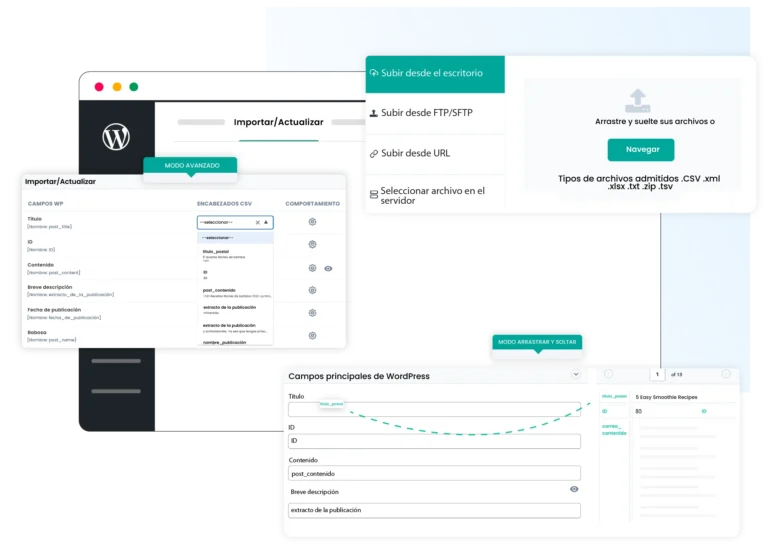The height and width of the screenshot is (548, 768).
Task: Click the upload tray icon above Arrastre
Action: pos(637,100)
